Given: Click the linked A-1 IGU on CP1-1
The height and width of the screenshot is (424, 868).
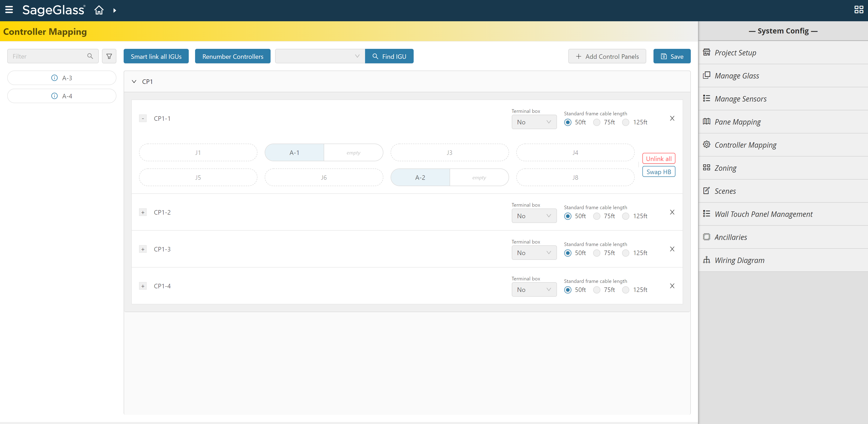Looking at the screenshot, I should [x=294, y=152].
